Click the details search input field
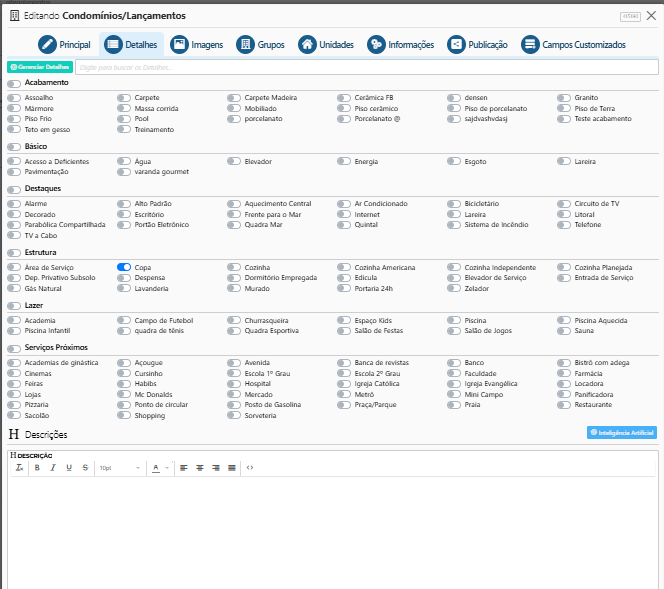Screen dimensions: 664x589 [366, 67]
